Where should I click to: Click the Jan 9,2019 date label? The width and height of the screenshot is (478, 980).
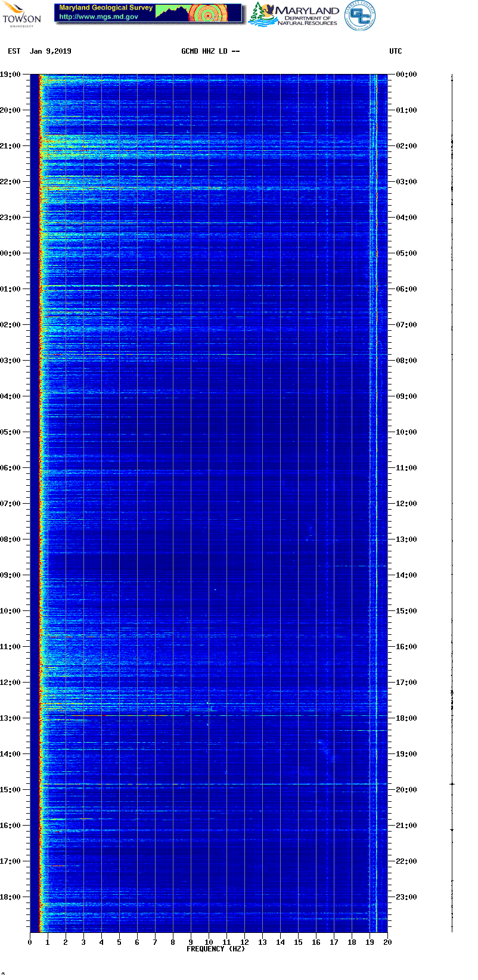pyautogui.click(x=51, y=51)
